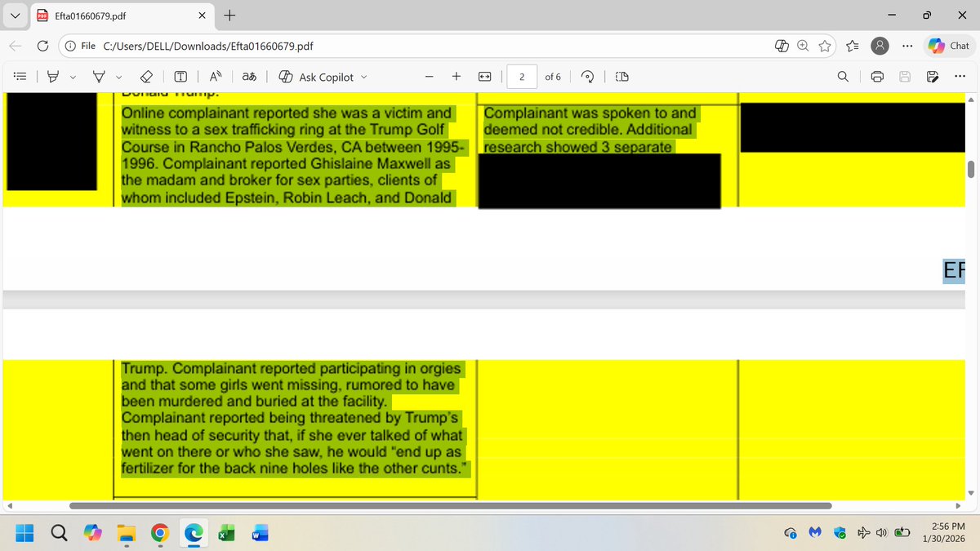Launch Copilot from the taskbar
The width and height of the screenshot is (980, 551).
click(x=92, y=534)
